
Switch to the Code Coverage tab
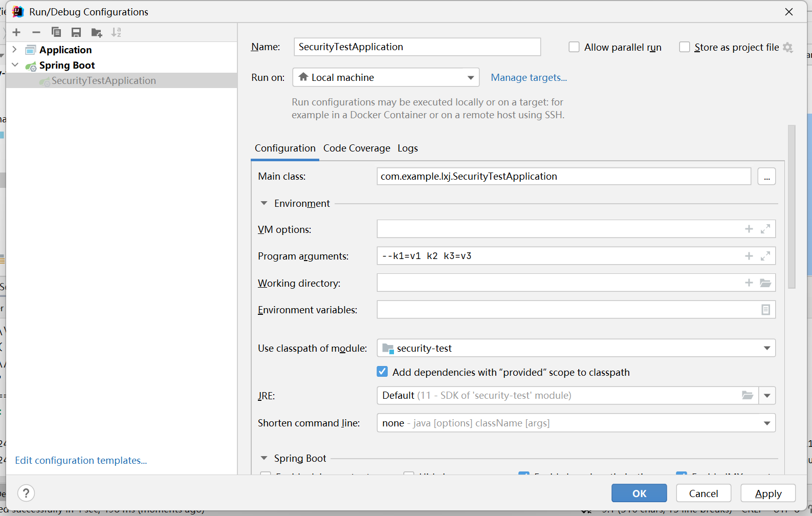tap(357, 148)
